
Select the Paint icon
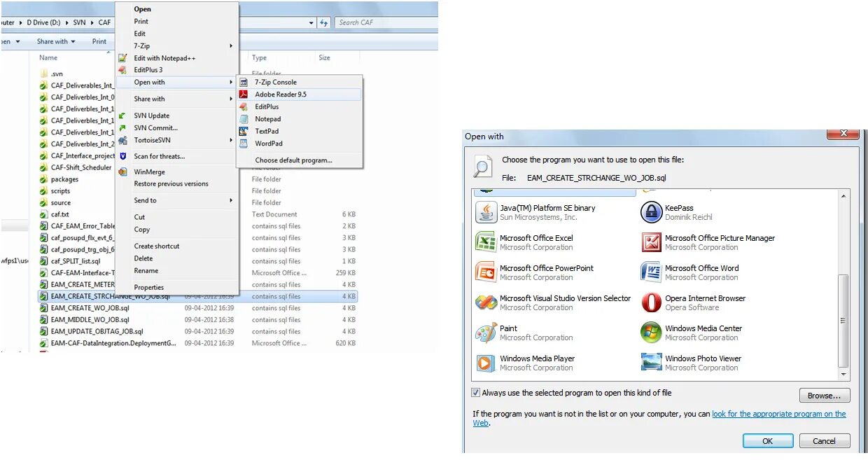[486, 333]
